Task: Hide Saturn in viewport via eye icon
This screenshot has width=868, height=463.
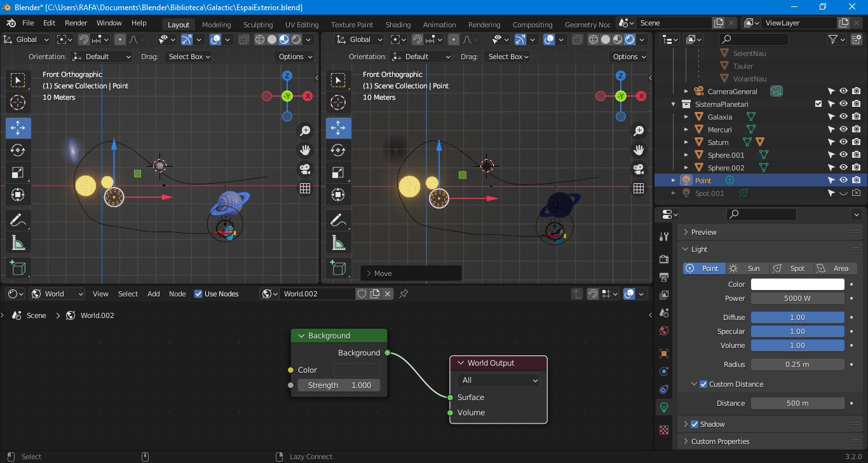Action: pyautogui.click(x=843, y=142)
